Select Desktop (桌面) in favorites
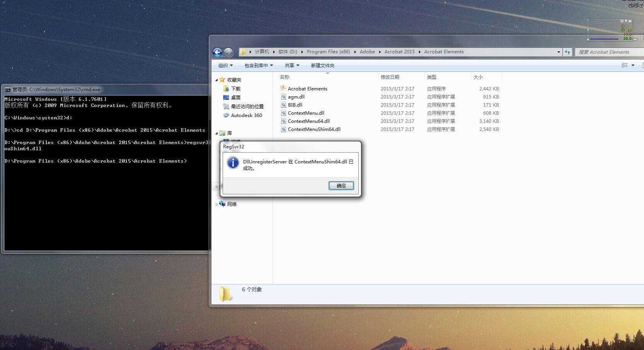 (235, 98)
